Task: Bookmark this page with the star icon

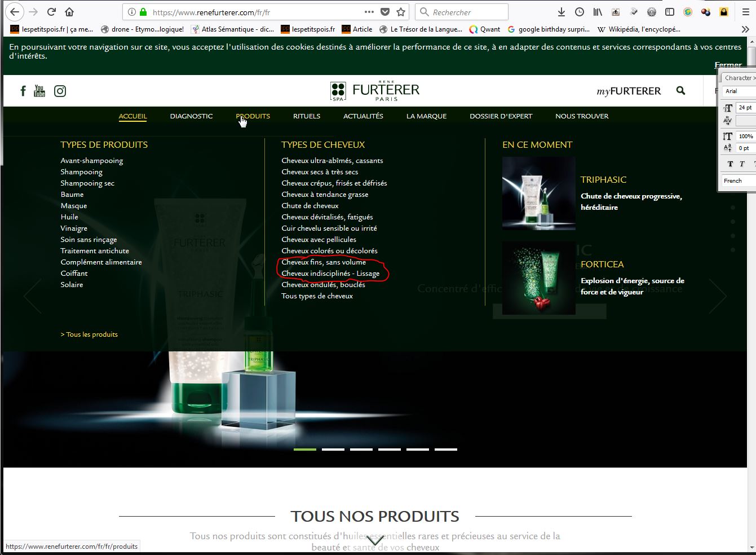Action: tap(401, 12)
